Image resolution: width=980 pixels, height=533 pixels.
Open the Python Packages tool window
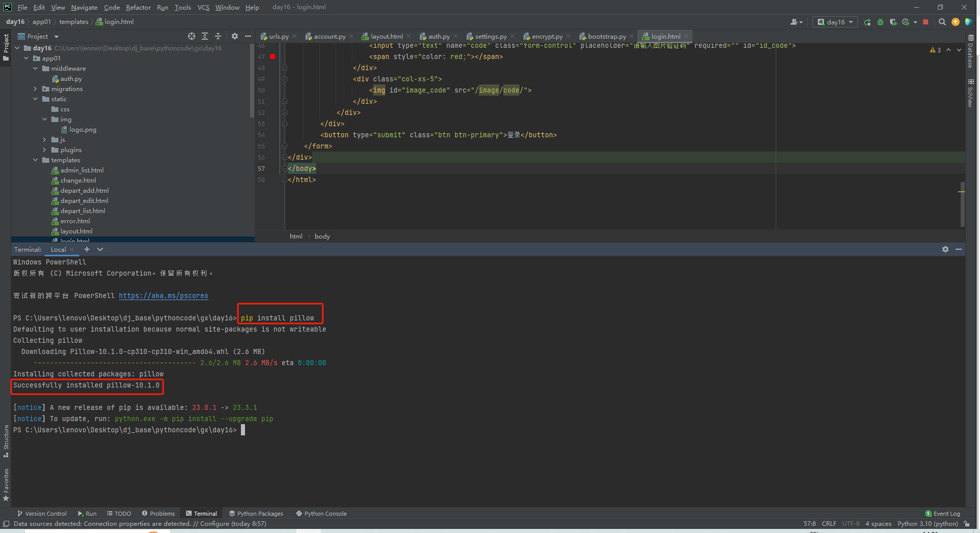click(256, 514)
